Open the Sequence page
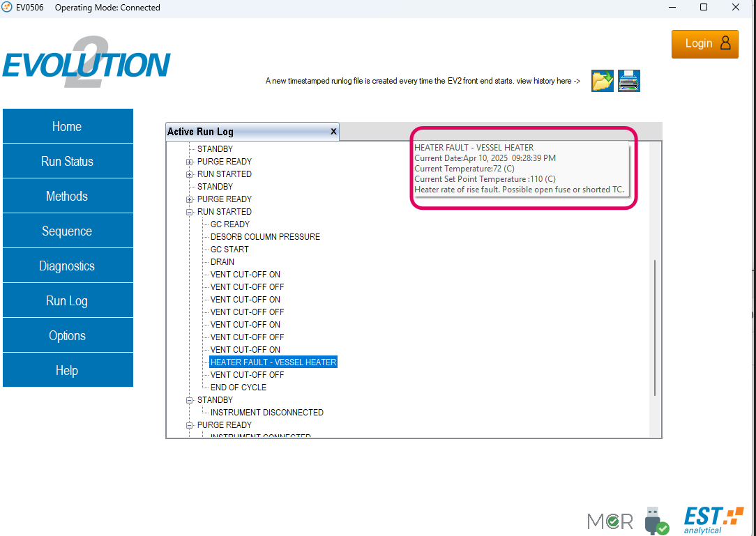 (x=68, y=231)
